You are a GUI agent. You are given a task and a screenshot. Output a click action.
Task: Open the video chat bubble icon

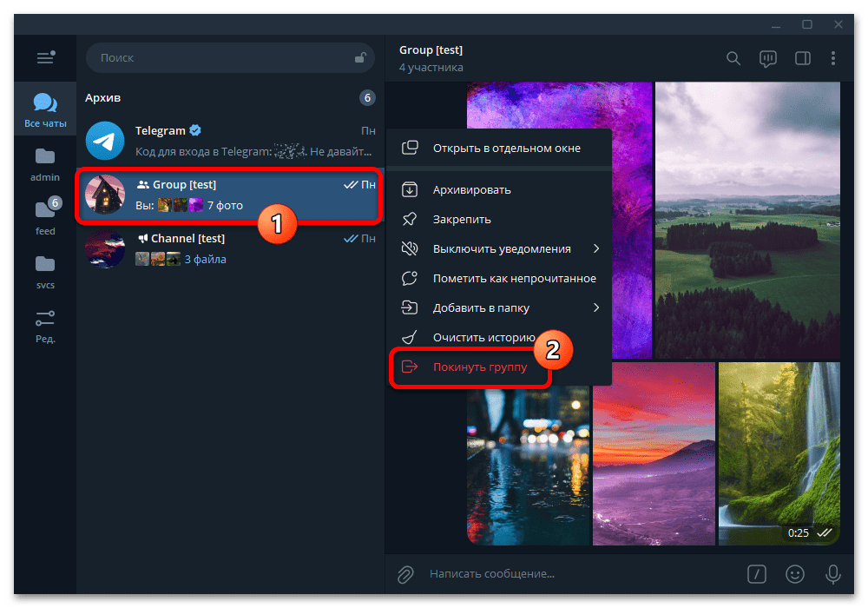point(768,58)
